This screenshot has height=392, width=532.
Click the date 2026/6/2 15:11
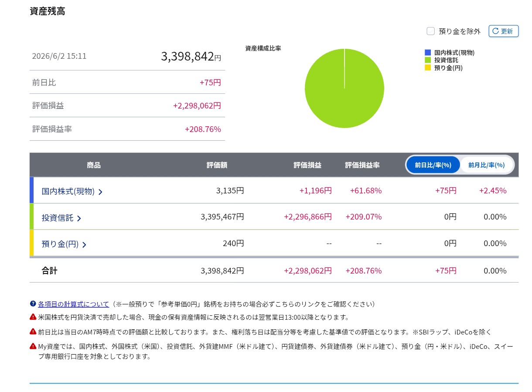[59, 56]
